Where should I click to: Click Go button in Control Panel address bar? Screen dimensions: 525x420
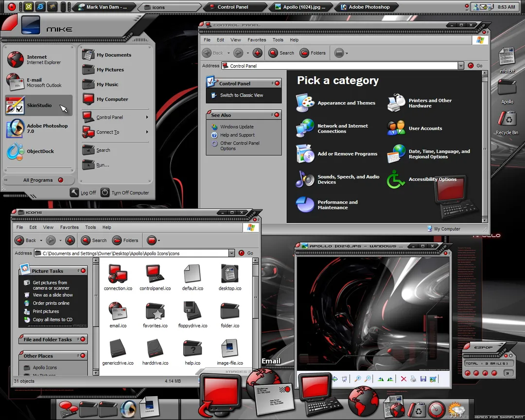[475, 66]
